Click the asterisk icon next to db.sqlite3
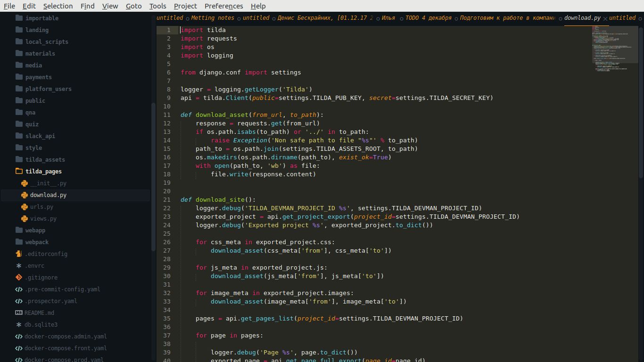 click(x=19, y=325)
